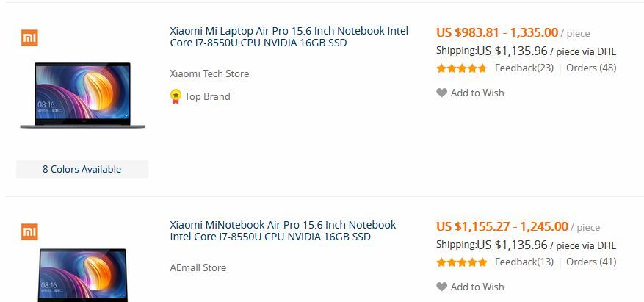Click the first laptop product image
The height and width of the screenshot is (302, 644).
click(82, 96)
